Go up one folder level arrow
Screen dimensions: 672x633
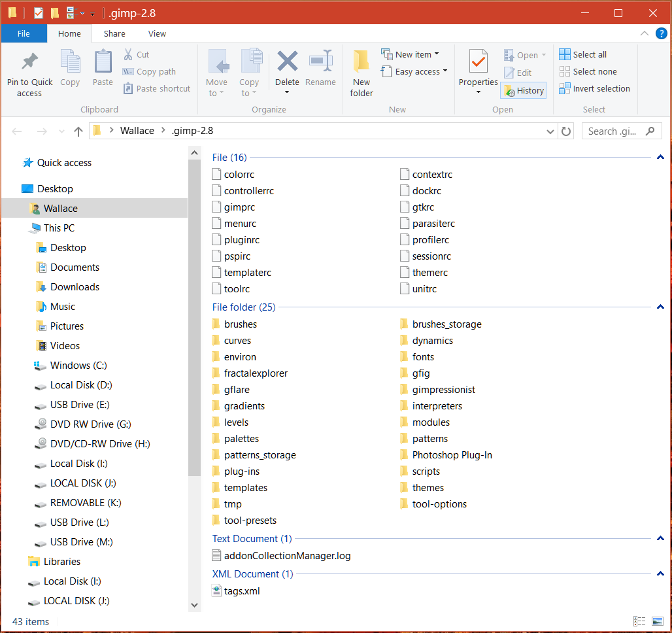(x=78, y=131)
